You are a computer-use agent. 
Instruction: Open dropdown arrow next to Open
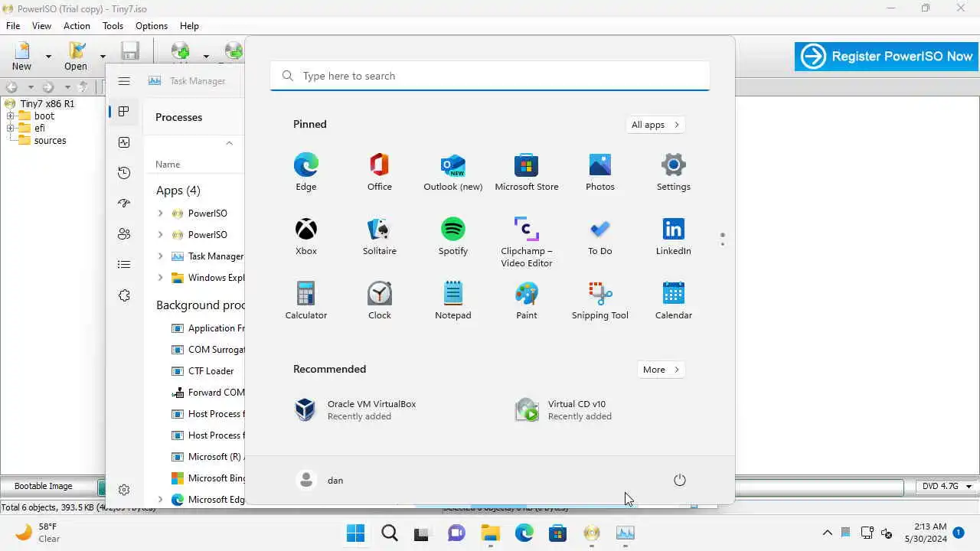(102, 56)
